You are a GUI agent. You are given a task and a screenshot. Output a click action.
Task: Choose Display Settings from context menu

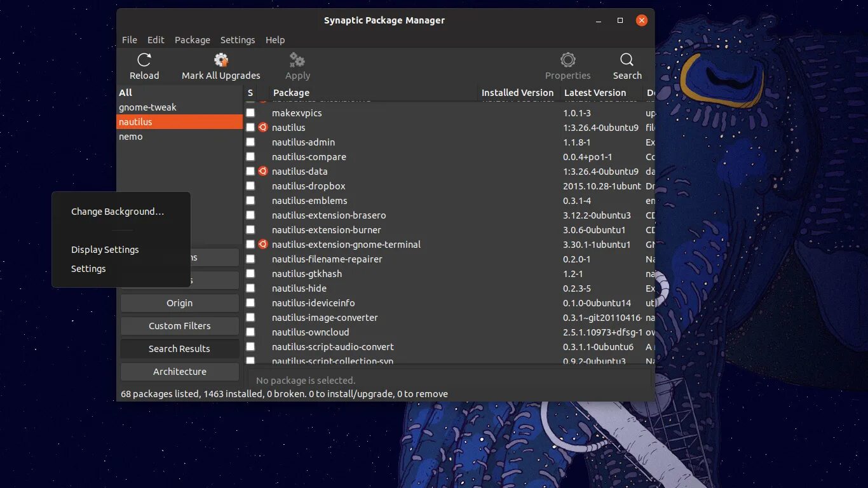click(105, 250)
